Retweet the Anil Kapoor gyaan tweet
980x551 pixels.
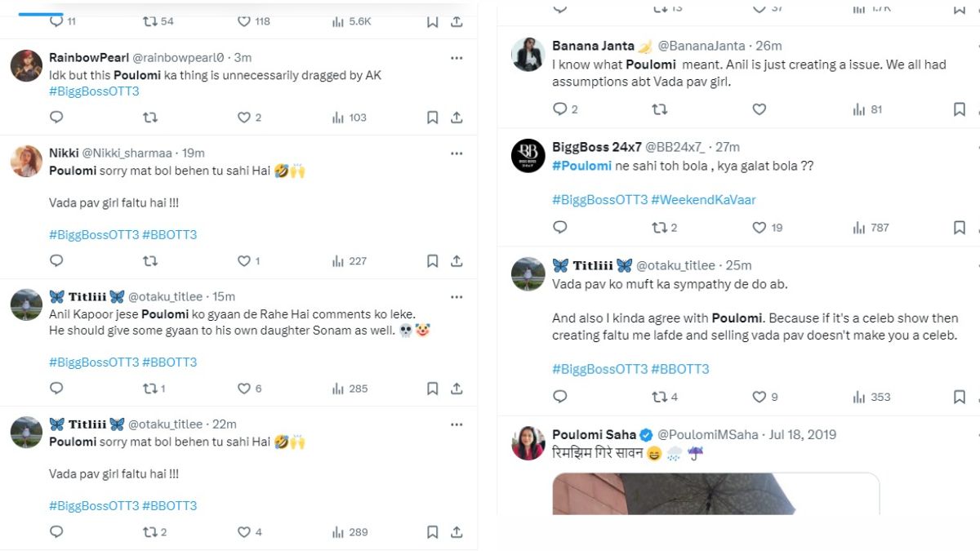pyautogui.click(x=150, y=389)
